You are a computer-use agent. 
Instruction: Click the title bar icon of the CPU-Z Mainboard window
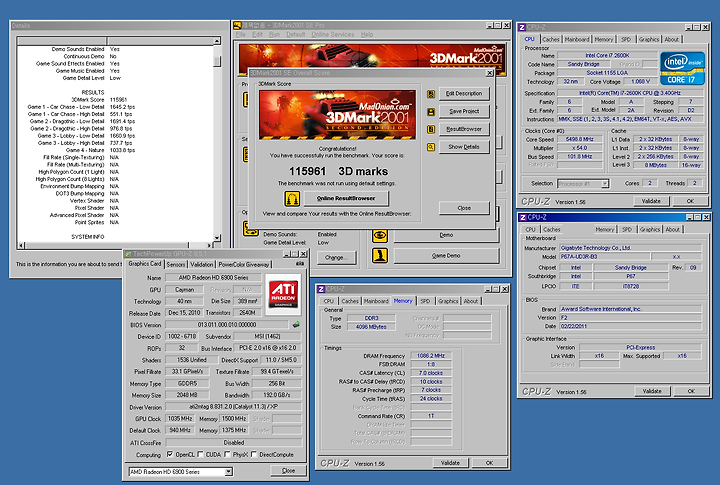522,217
